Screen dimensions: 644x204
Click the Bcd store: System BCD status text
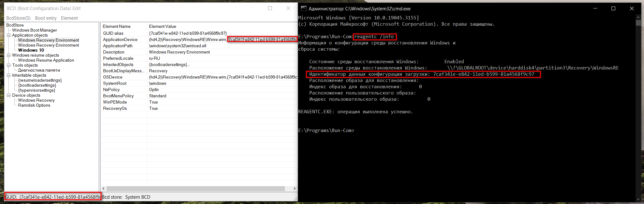(x=126, y=197)
